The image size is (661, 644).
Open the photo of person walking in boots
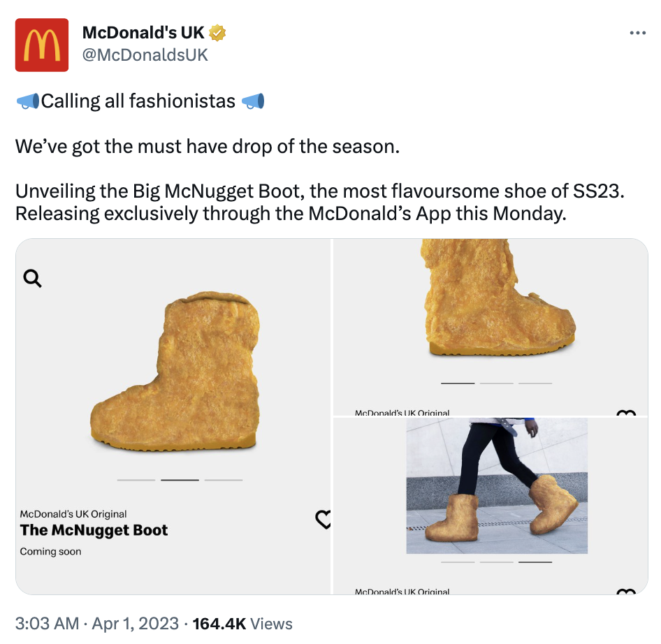tap(497, 485)
